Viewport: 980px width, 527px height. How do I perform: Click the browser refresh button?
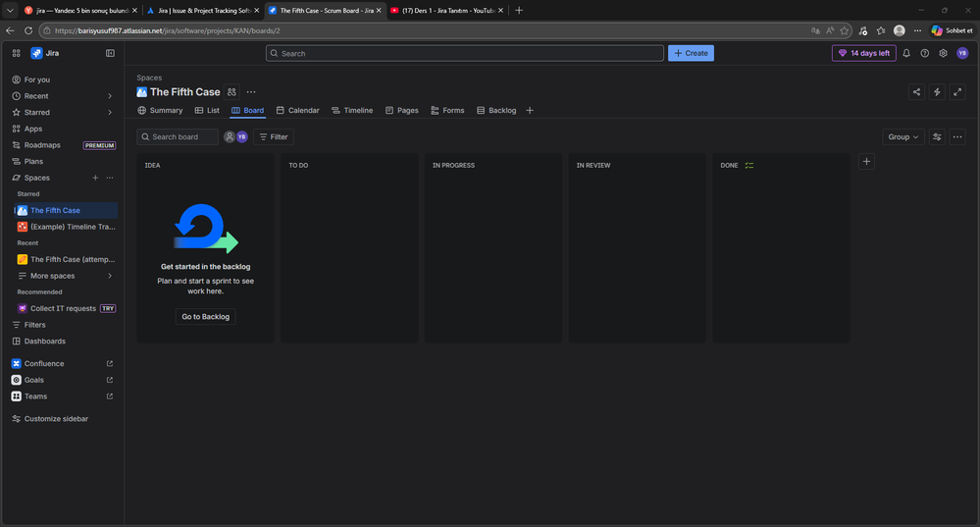point(28,30)
